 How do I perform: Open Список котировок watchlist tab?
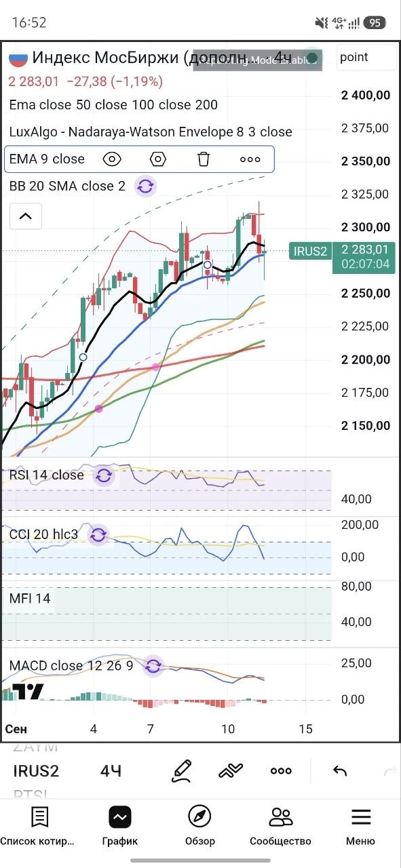pos(39,826)
